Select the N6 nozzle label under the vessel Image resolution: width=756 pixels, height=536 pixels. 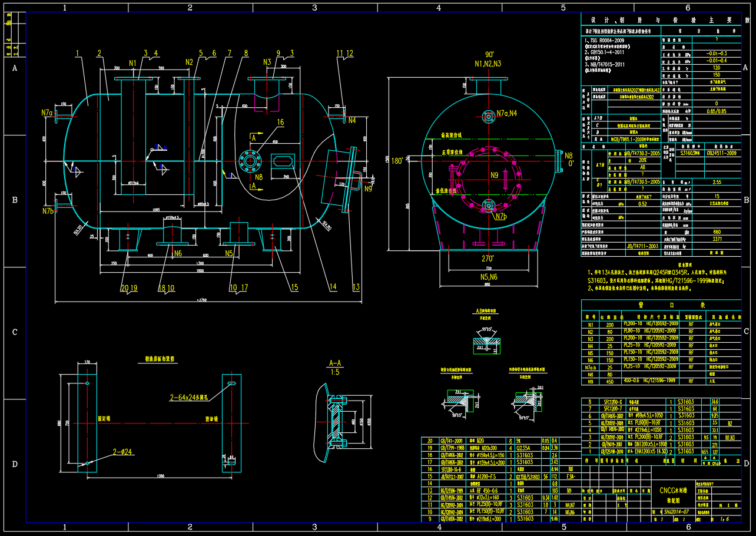178,253
